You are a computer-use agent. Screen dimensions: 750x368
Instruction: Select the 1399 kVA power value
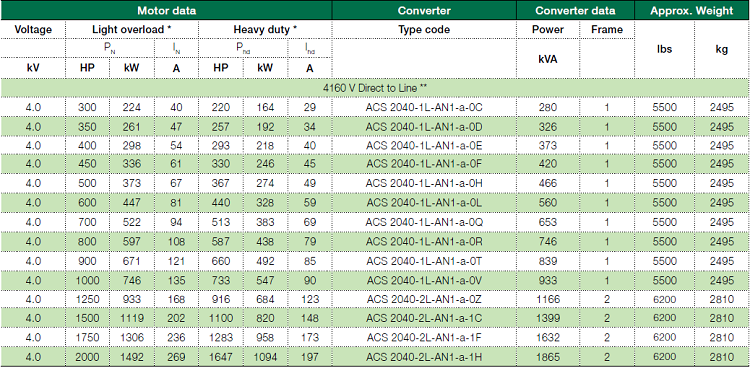pos(548,318)
